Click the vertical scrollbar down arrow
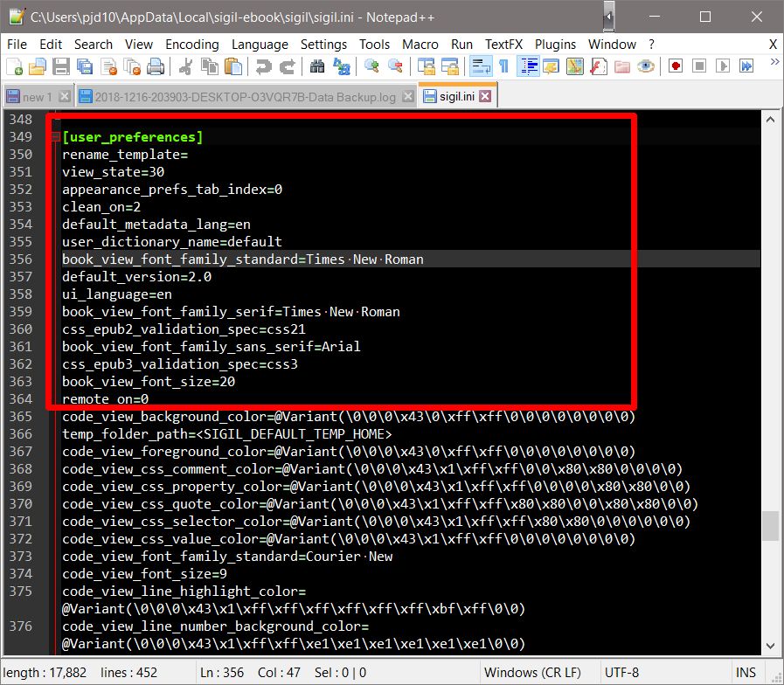The image size is (784, 685). tap(771, 646)
